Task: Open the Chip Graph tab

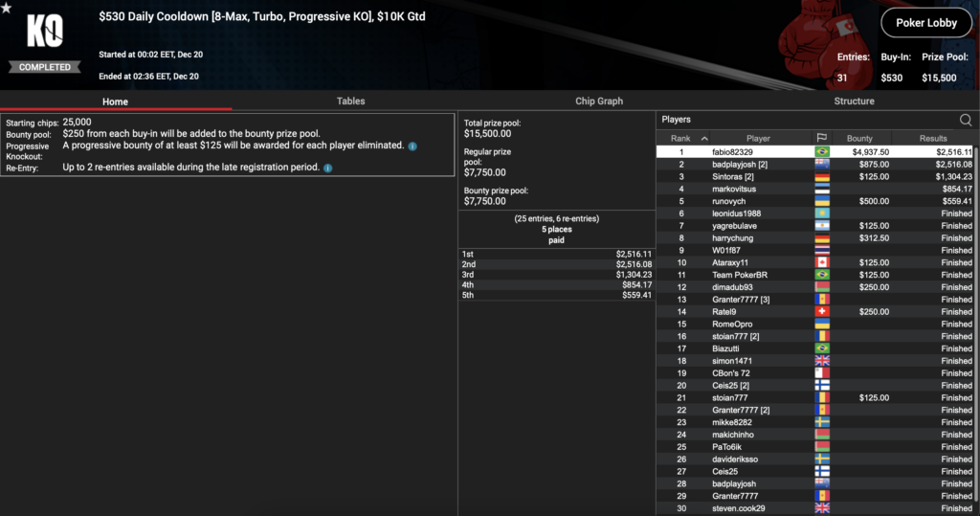Action: point(599,101)
